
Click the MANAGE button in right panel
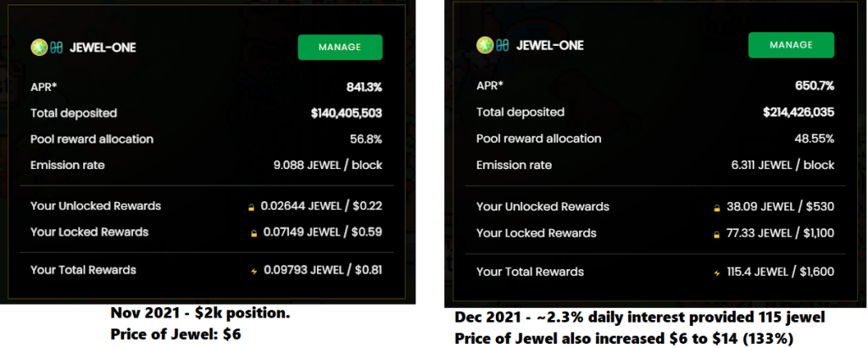pyautogui.click(x=791, y=45)
